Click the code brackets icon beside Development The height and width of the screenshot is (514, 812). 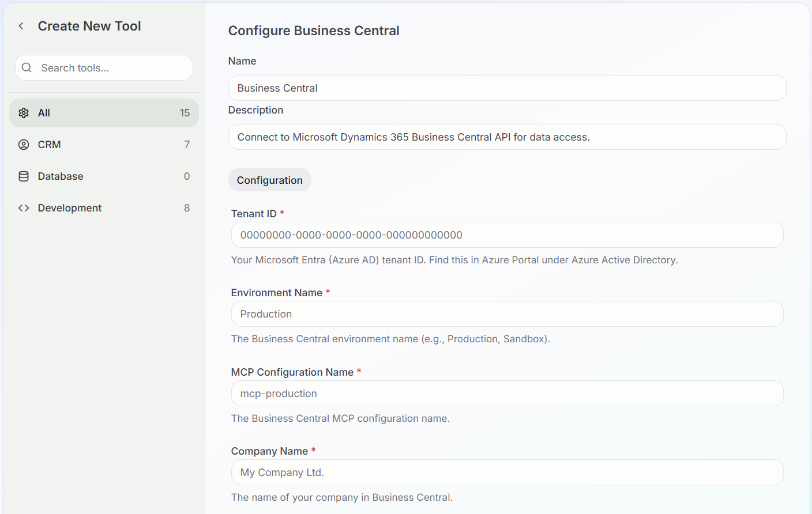(x=24, y=208)
